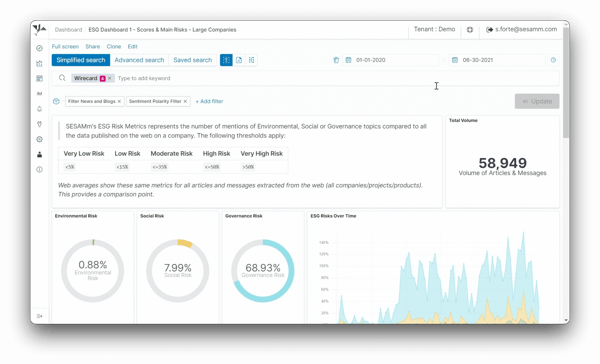The image size is (600, 364).
Task: Remove the Sentiment Polarity Filter
Action: tap(186, 101)
